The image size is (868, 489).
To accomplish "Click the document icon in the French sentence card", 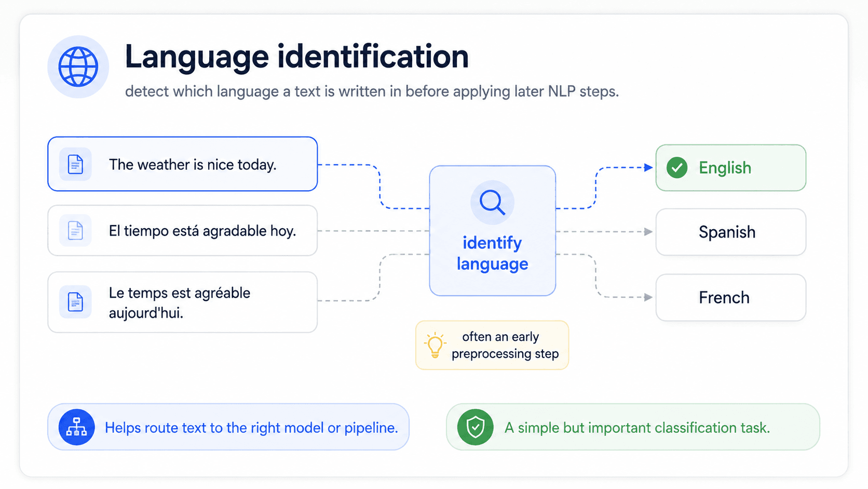I will point(75,302).
